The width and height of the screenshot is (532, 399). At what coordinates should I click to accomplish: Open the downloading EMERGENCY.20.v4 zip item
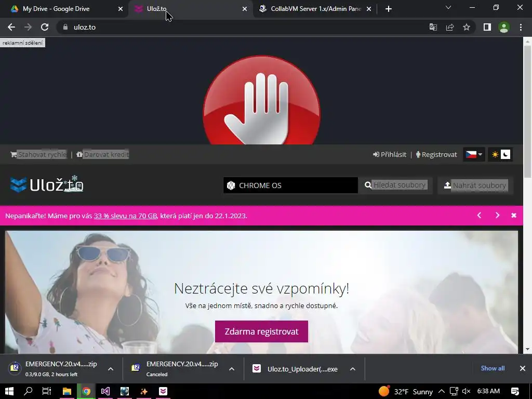click(54, 368)
